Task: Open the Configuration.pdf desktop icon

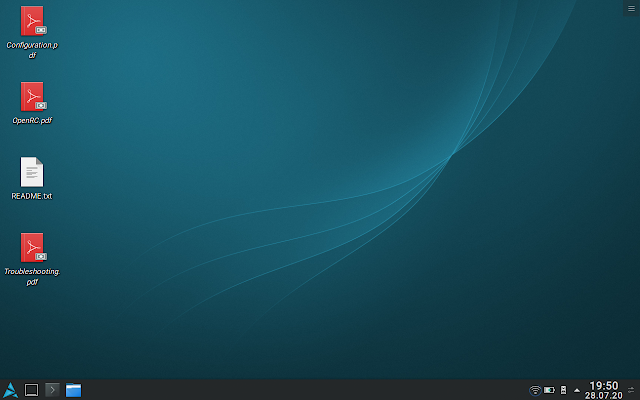Action: click(33, 21)
